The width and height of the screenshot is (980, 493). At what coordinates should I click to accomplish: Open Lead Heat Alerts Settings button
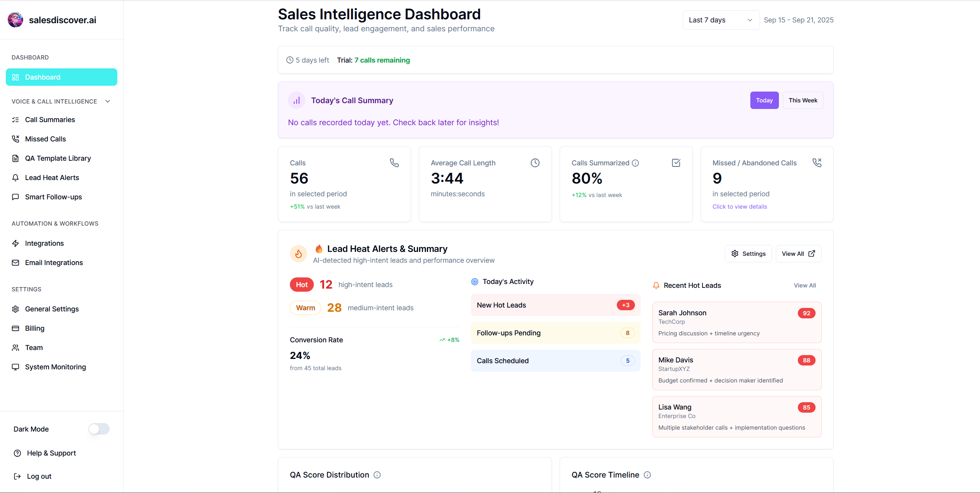pos(748,254)
